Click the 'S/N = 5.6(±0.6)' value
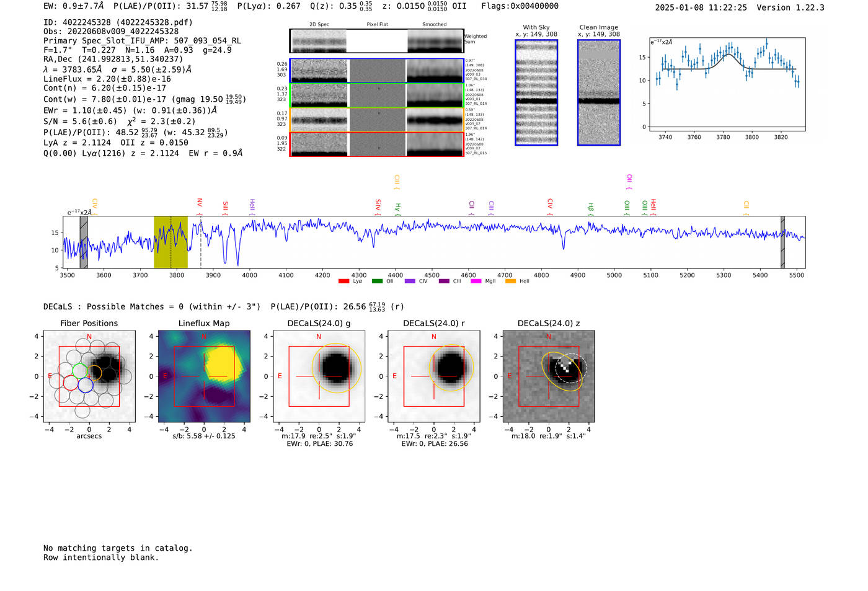This screenshot has height=591, width=868. coord(80,122)
